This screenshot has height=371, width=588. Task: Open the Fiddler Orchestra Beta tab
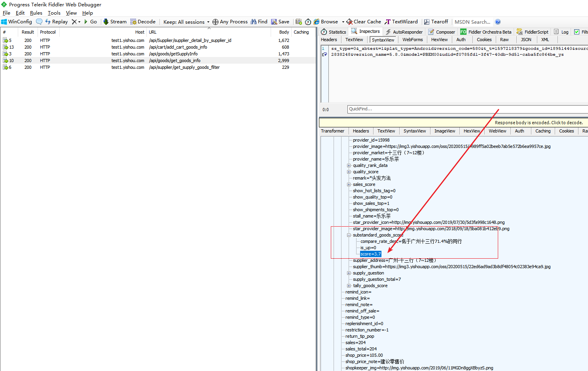(x=486, y=32)
